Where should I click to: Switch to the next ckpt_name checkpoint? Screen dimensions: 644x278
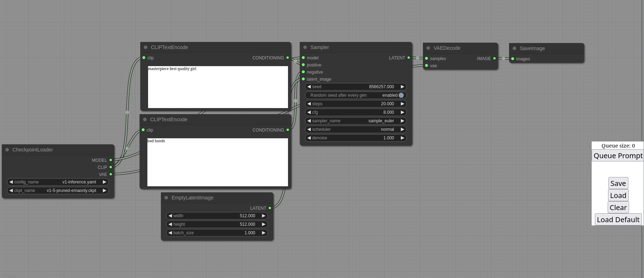[x=104, y=191]
